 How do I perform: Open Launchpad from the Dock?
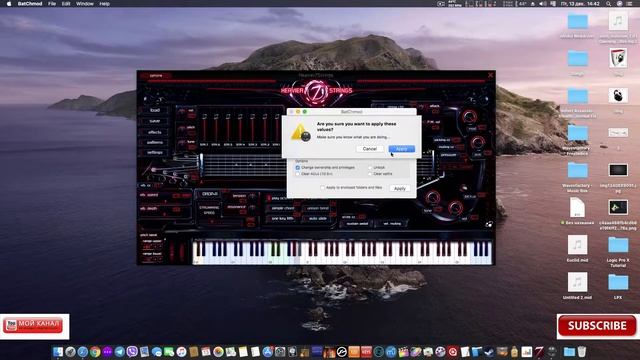pyautogui.click(x=70, y=351)
